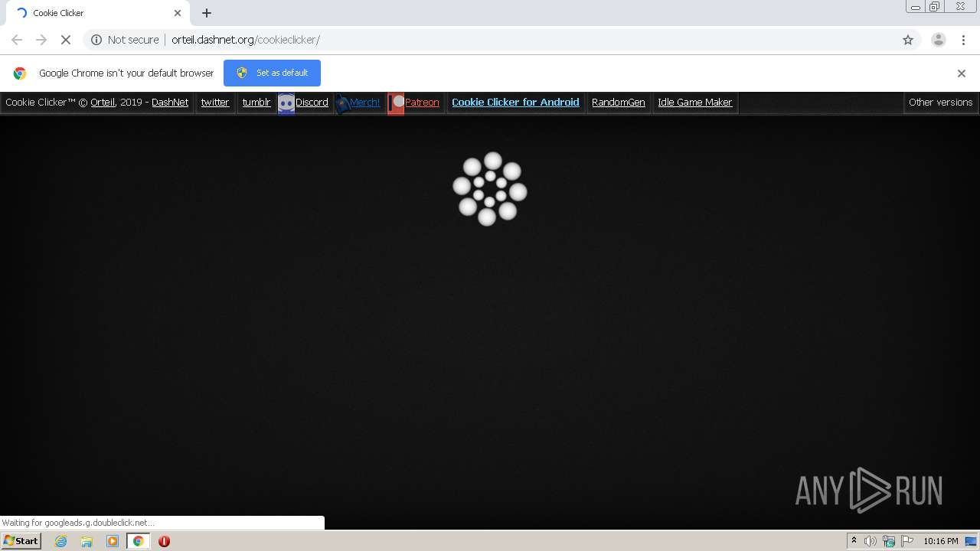Click the Chrome logo in the infobar

tap(20, 73)
